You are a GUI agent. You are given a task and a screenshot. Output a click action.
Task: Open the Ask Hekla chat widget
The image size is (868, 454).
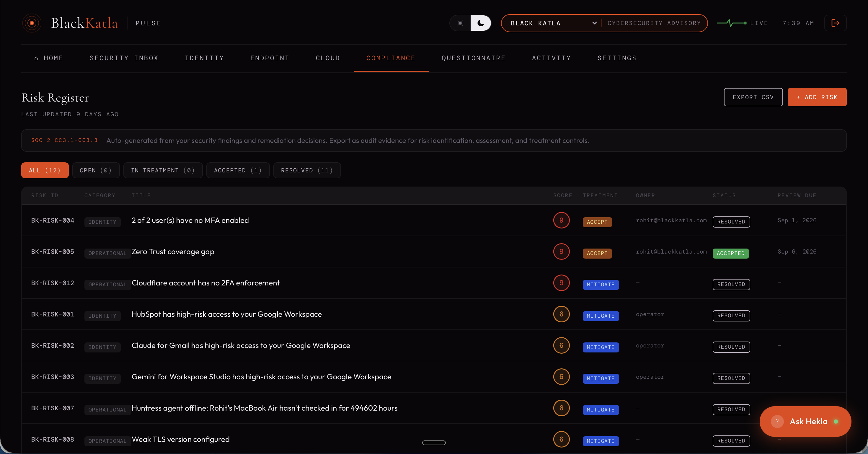click(805, 421)
